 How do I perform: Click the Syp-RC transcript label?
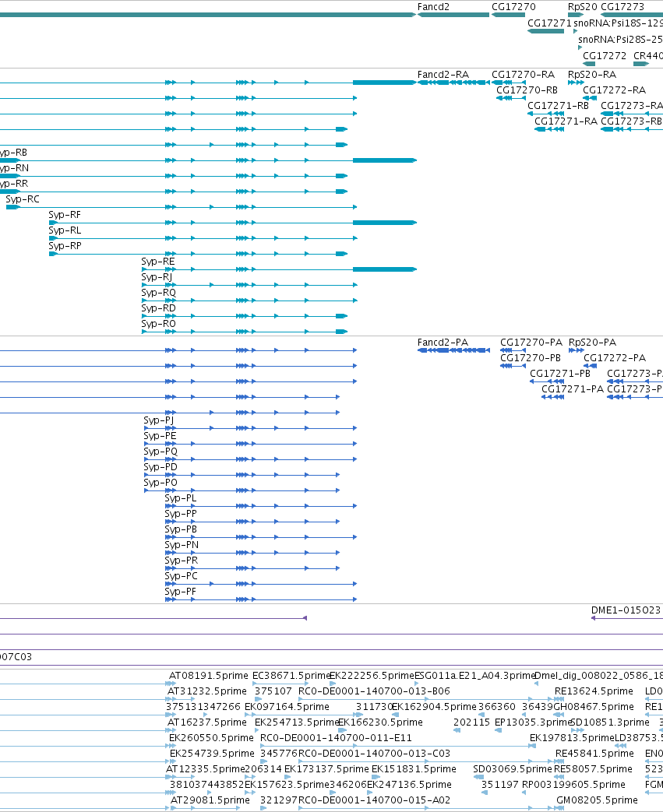click(23, 199)
